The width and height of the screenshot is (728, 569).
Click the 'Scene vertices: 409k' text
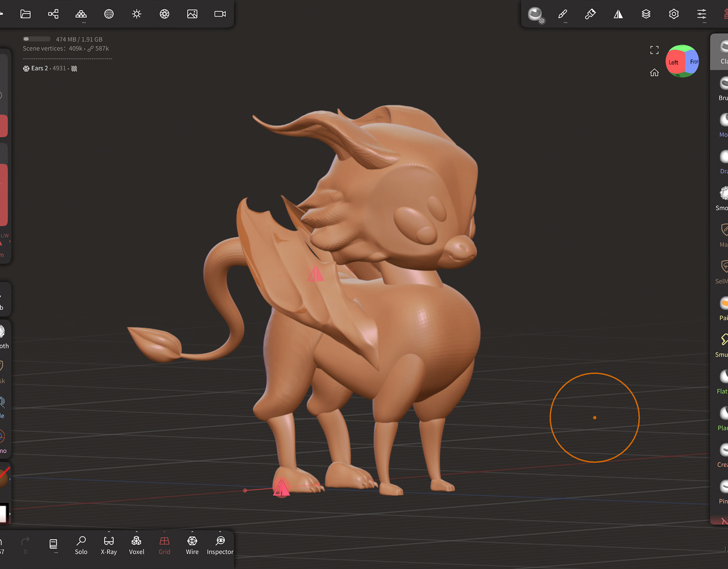(x=52, y=49)
